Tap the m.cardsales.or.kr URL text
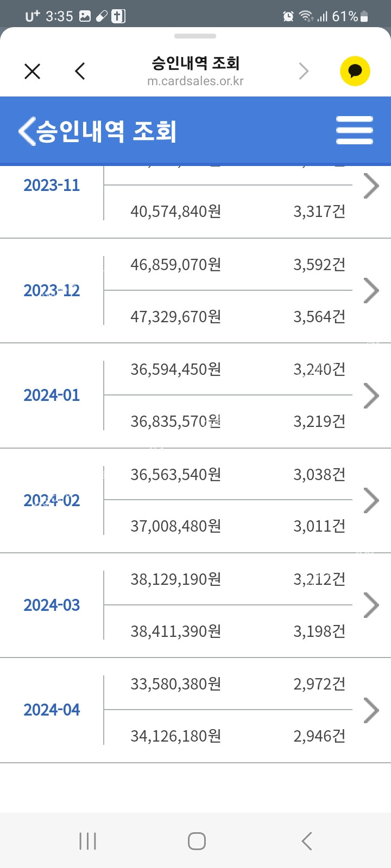Screen dimensions: 391x868 (195, 81)
